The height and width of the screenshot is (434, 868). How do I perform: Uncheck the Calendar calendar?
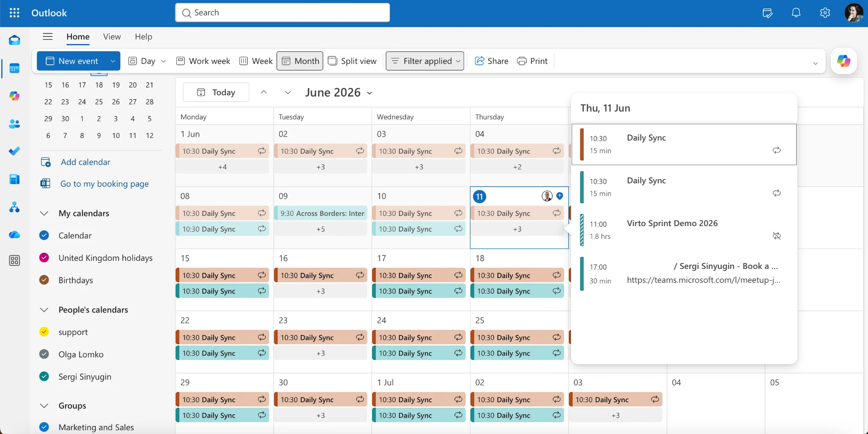(44, 235)
